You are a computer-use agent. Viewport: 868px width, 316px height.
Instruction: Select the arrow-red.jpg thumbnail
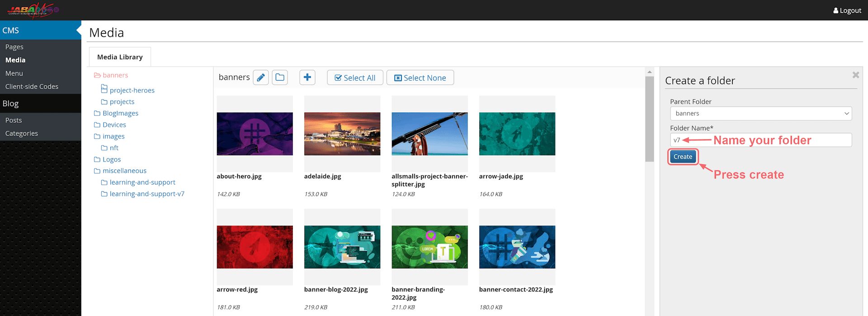(255, 247)
